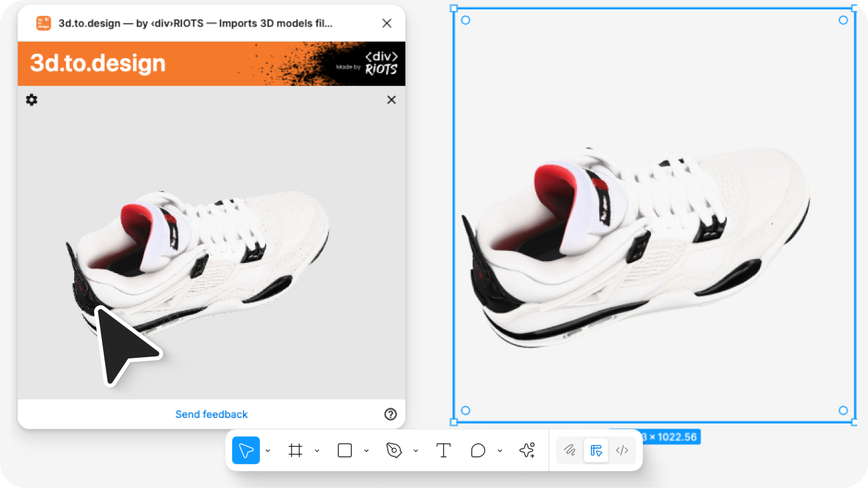This screenshot has width=868, height=488.
Task: Click the sneaker model in plugin viewer
Action: tap(209, 253)
